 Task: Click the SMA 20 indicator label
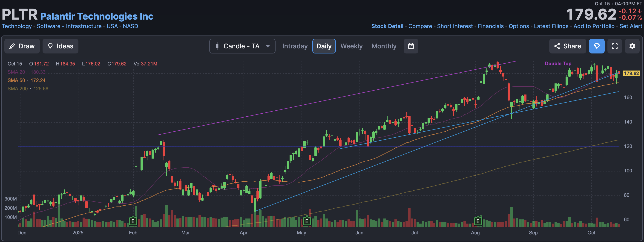[16, 72]
